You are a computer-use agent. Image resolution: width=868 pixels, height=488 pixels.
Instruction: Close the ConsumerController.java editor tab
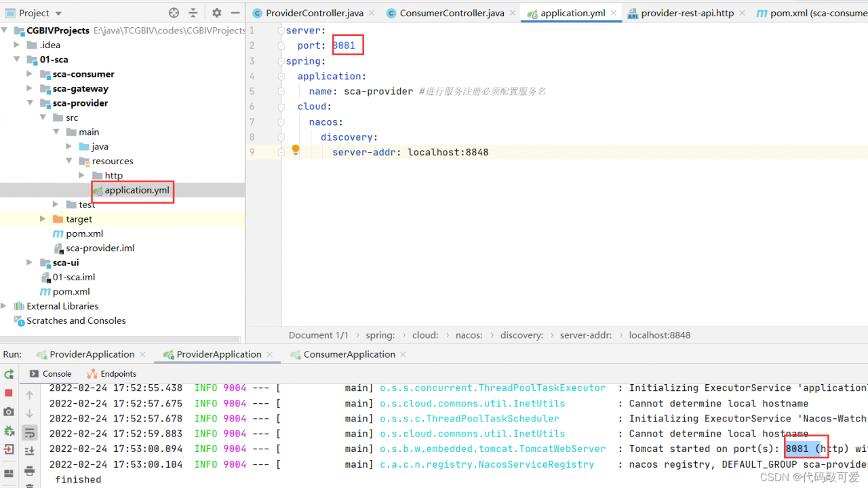(513, 13)
